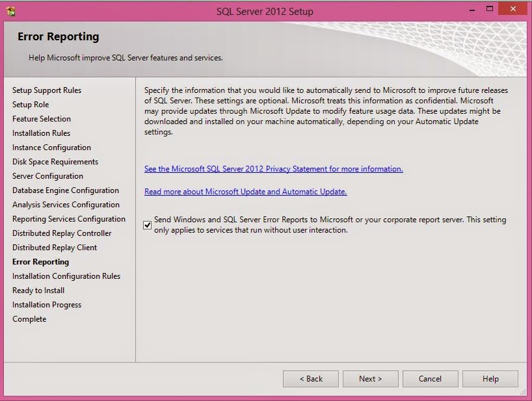Select the Setup Support Rules step
This screenshot has height=401, width=532.
(47, 90)
